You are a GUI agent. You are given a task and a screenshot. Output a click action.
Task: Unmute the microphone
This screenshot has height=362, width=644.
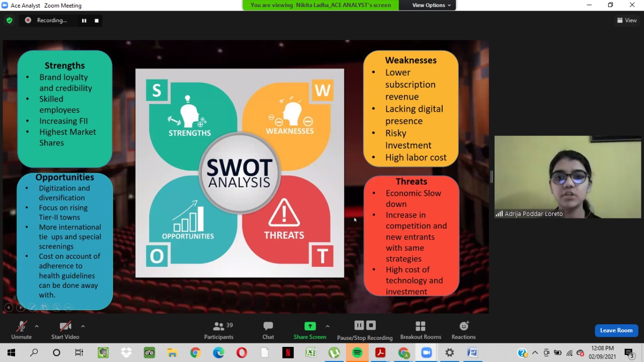pos(21,330)
